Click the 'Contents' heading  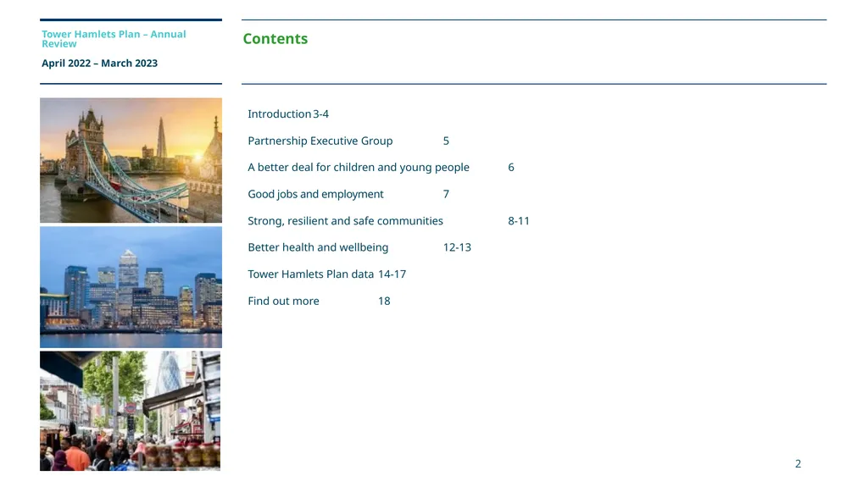click(x=275, y=39)
